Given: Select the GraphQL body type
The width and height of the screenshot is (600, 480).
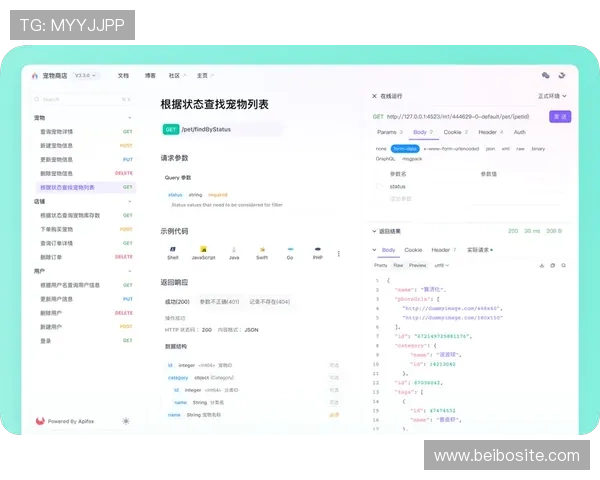Looking at the screenshot, I should 385,158.
